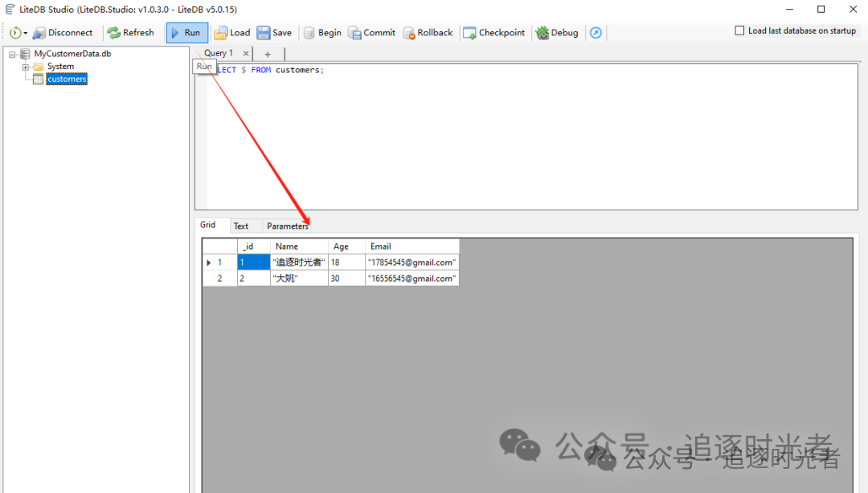Screen dimensions: 868x493
Task: Close the Query 1 tab
Action: coord(246,54)
